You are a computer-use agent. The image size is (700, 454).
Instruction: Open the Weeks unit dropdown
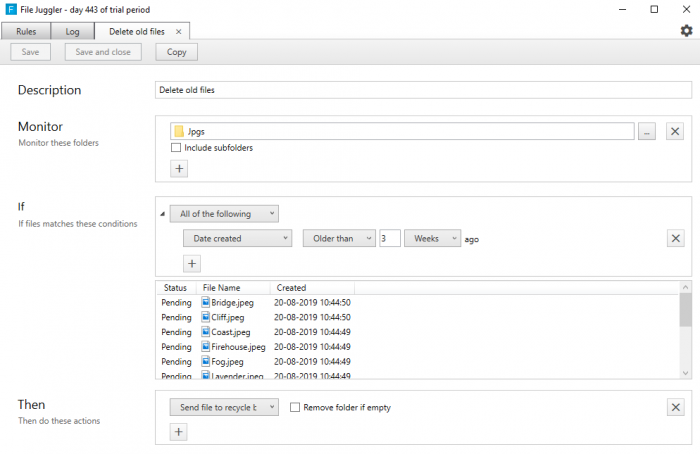tap(433, 238)
